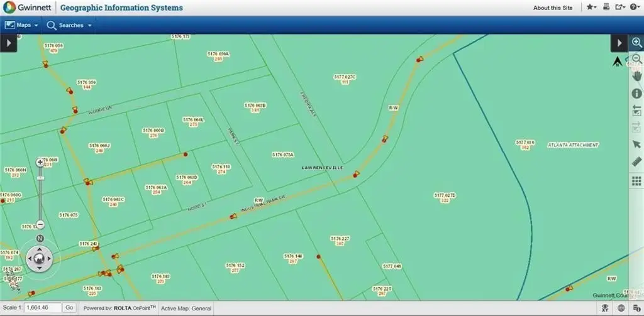This screenshot has height=316, width=644.
Task: Choose the Identify info tool
Action: [x=636, y=93]
